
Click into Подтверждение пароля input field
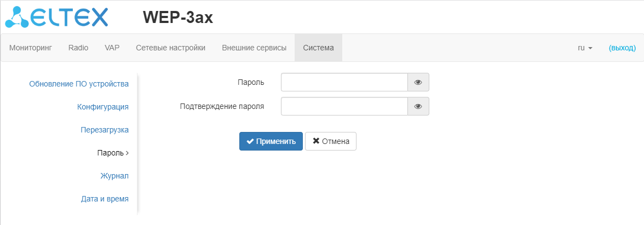click(x=344, y=106)
